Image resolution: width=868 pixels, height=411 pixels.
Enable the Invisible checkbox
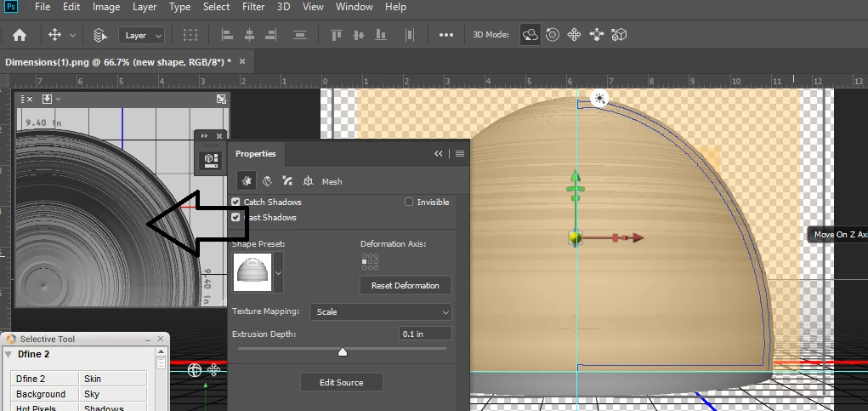[x=409, y=203]
